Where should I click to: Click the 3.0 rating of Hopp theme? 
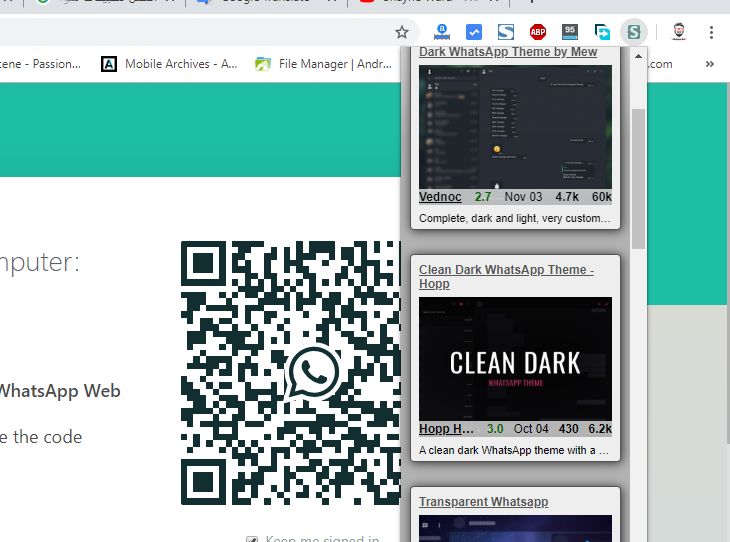click(495, 429)
